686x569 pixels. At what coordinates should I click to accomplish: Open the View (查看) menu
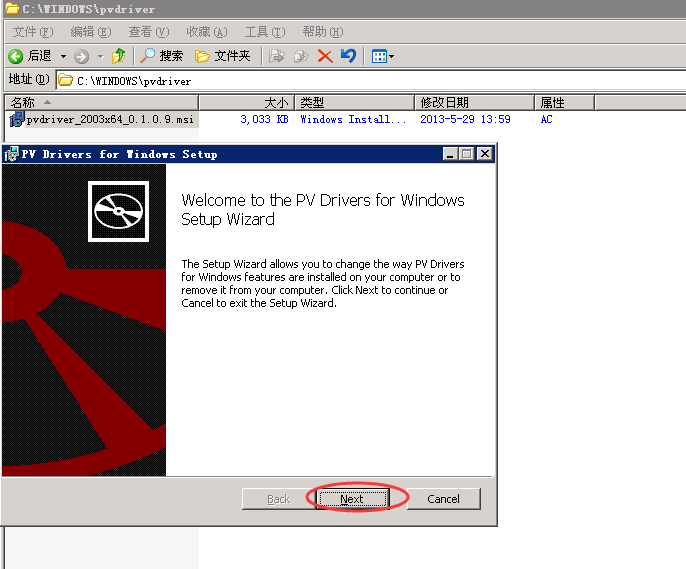pyautogui.click(x=148, y=32)
